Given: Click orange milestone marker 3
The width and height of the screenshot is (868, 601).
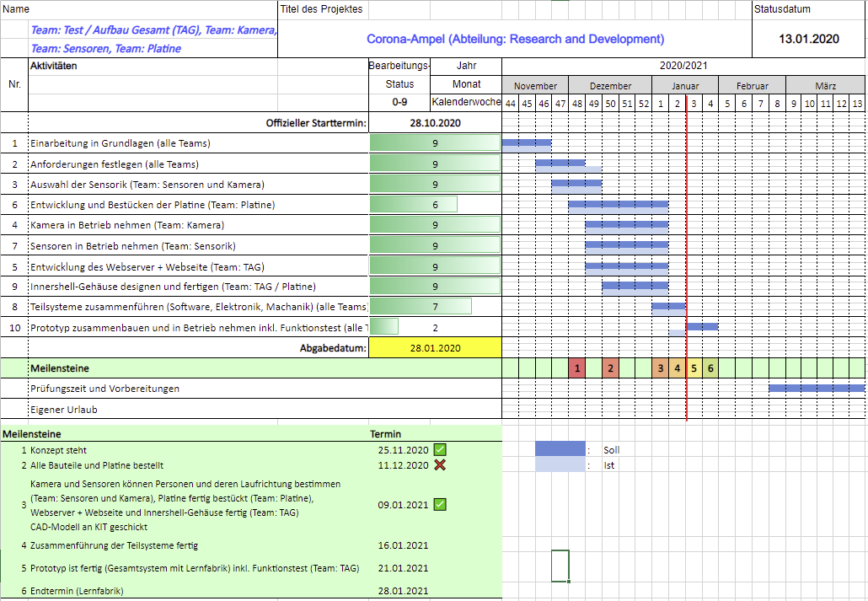Looking at the screenshot, I should [x=660, y=368].
